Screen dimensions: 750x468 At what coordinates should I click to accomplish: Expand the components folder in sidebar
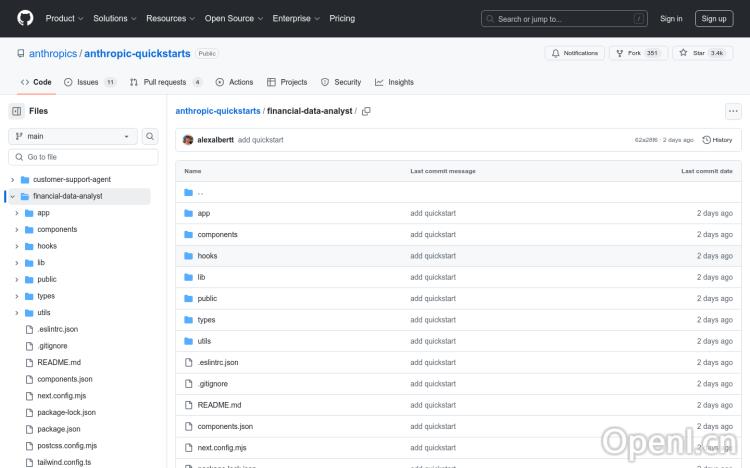[x=17, y=230]
